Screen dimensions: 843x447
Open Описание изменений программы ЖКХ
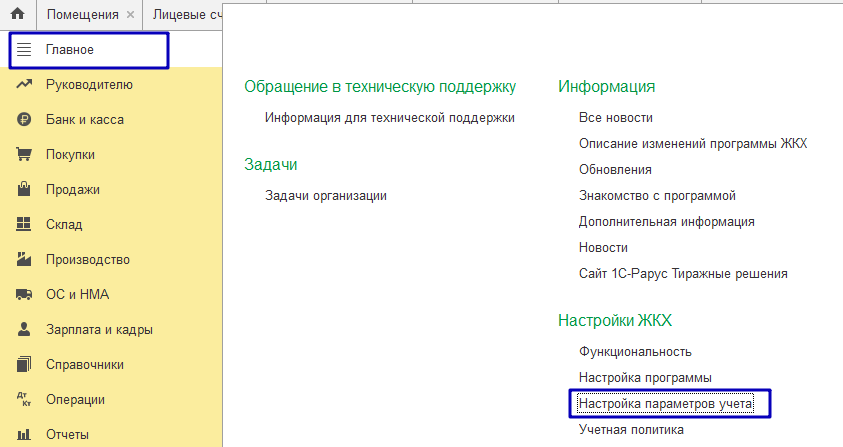693,144
